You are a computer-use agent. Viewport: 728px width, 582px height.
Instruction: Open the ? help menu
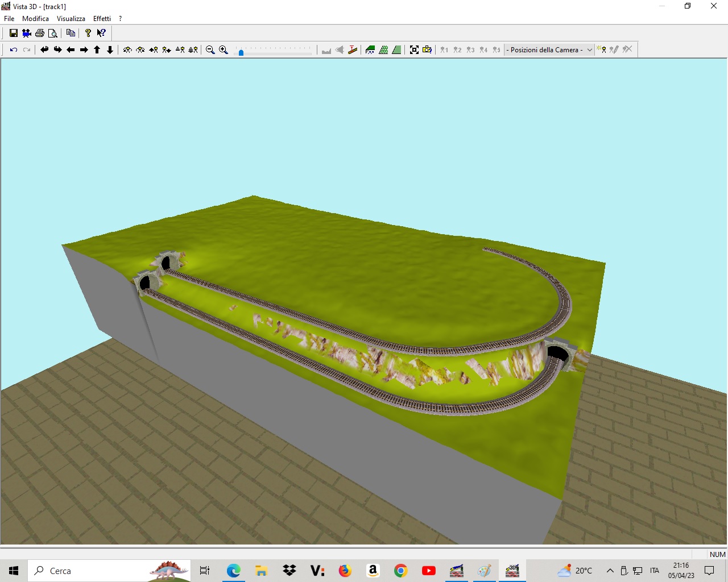pos(120,19)
